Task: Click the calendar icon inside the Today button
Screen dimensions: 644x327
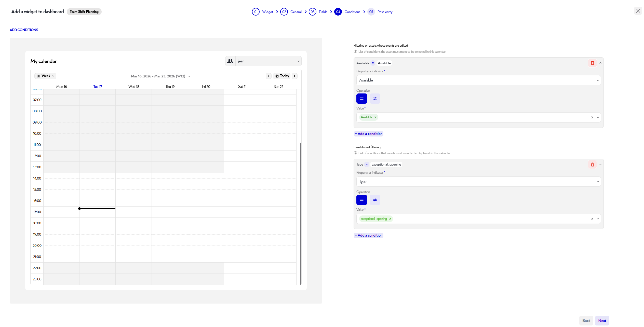Action: [x=277, y=76]
